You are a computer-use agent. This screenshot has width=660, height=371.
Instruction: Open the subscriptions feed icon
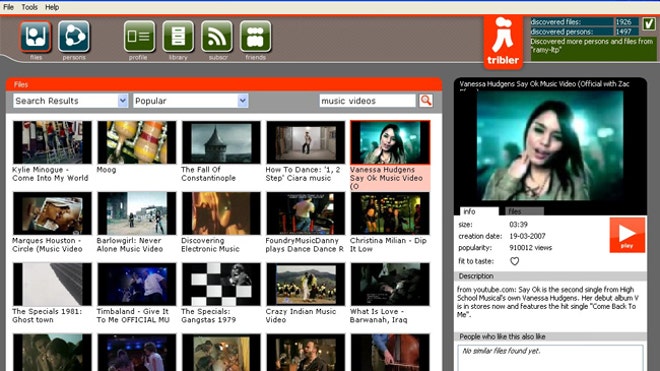point(217,36)
